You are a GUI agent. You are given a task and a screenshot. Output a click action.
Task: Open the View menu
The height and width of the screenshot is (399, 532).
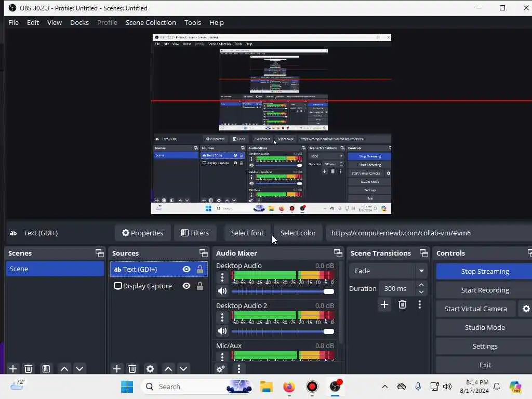54,22
